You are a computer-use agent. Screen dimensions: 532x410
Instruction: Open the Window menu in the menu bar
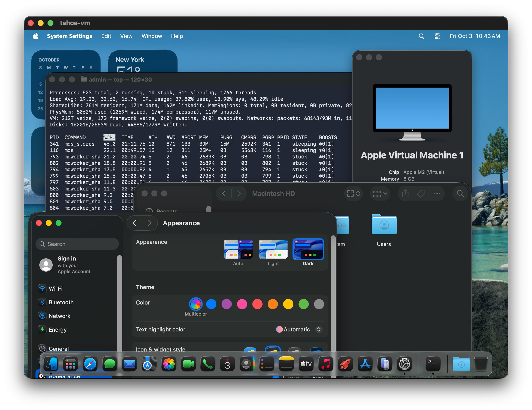[x=152, y=36]
